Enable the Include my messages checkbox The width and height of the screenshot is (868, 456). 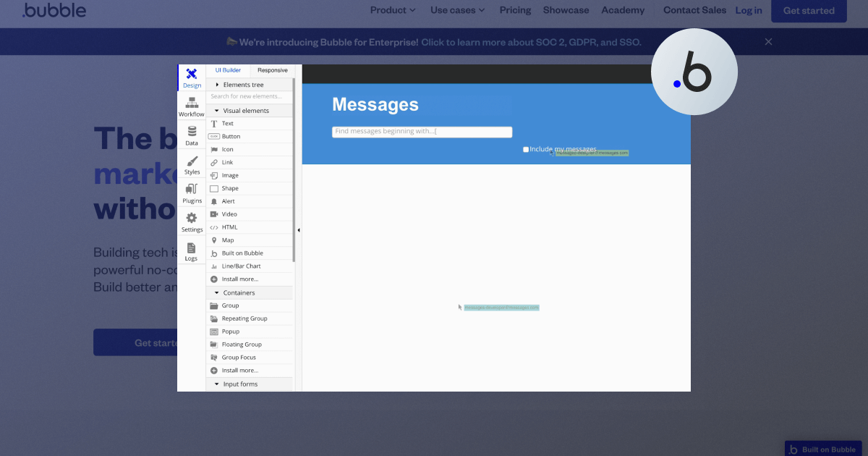click(525, 149)
